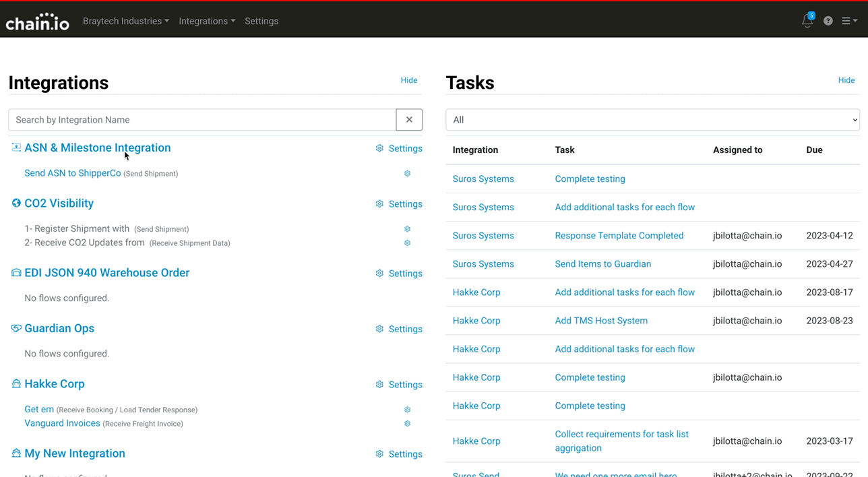Click gear icon beside ASN & Milestone Settings
868x477 pixels.
click(379, 148)
